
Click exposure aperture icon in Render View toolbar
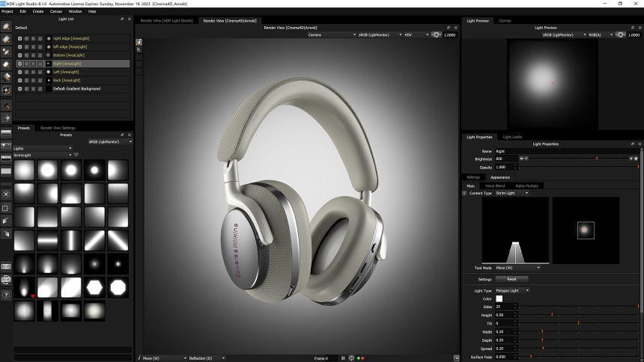pyautogui.click(x=436, y=35)
